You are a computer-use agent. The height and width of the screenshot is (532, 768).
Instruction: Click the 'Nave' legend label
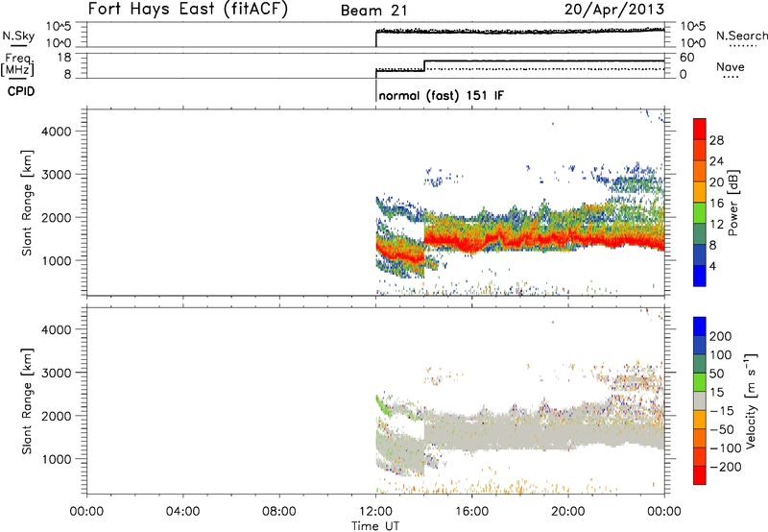click(730, 66)
